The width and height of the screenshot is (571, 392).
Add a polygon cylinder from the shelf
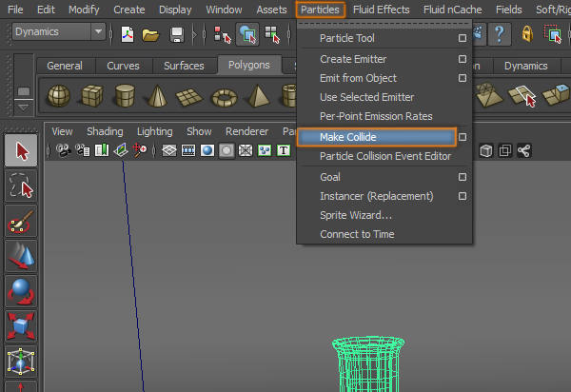pos(124,96)
